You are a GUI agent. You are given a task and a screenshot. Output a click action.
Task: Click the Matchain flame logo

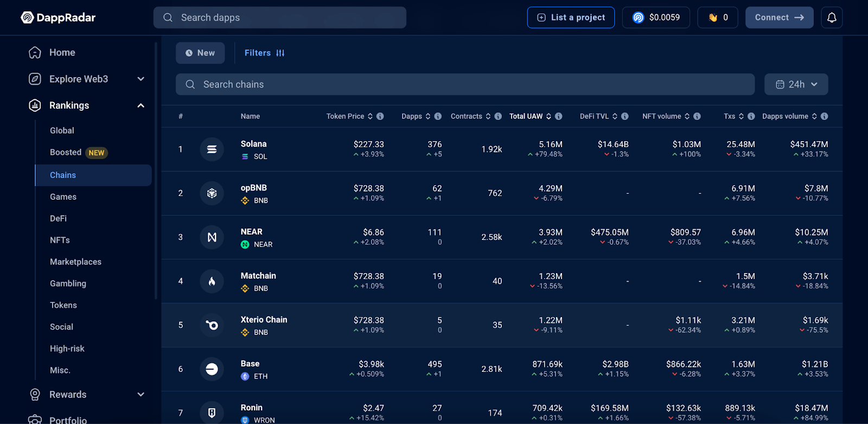pyautogui.click(x=212, y=281)
